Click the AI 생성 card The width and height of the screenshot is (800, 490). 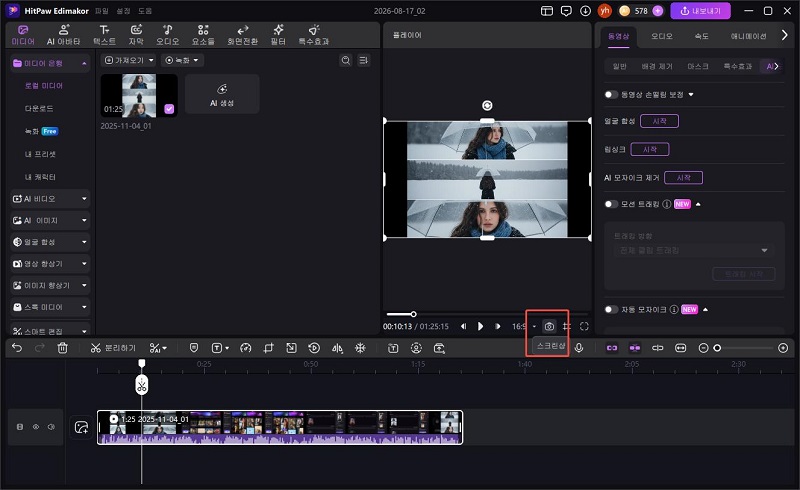[x=222, y=94]
